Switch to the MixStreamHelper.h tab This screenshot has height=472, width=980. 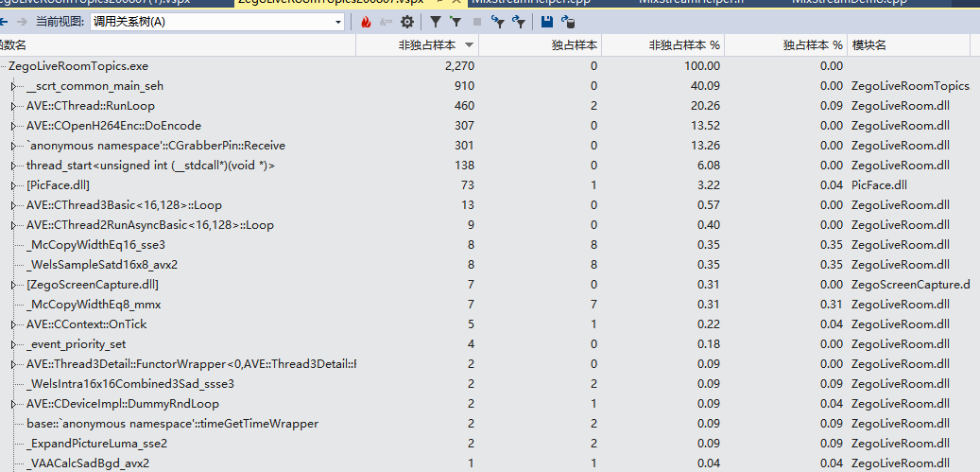(x=691, y=2)
